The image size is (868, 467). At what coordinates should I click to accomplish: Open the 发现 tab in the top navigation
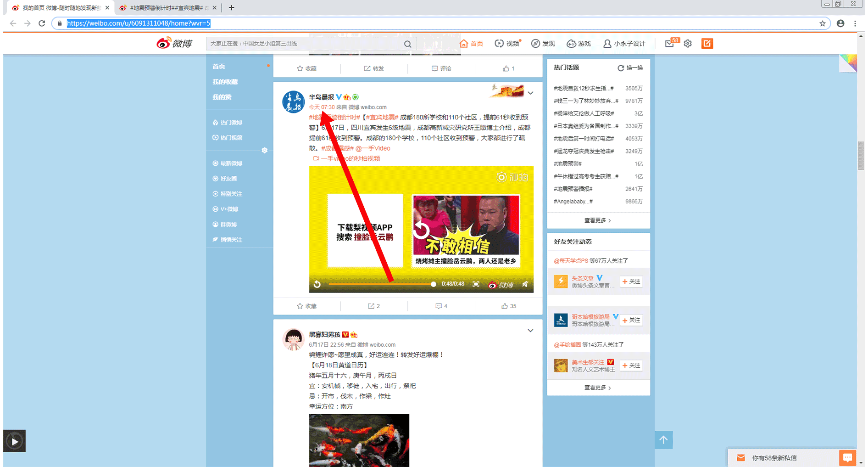[x=543, y=44]
